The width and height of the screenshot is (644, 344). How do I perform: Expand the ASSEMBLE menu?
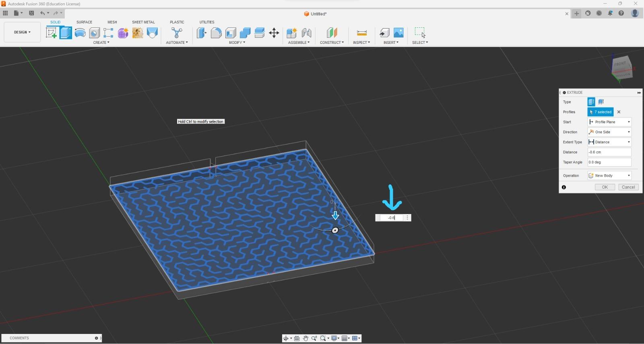pos(299,42)
